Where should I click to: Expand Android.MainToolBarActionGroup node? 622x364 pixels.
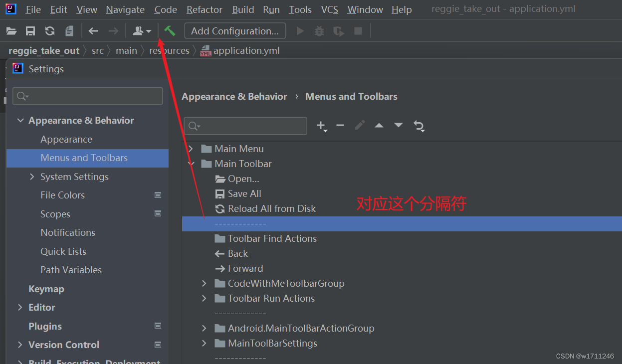tap(204, 328)
